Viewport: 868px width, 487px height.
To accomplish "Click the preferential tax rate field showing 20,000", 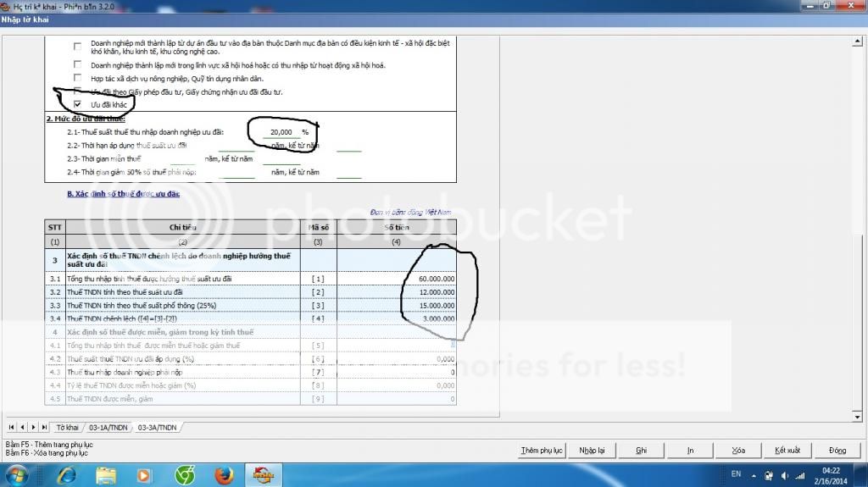I will (x=278, y=132).
